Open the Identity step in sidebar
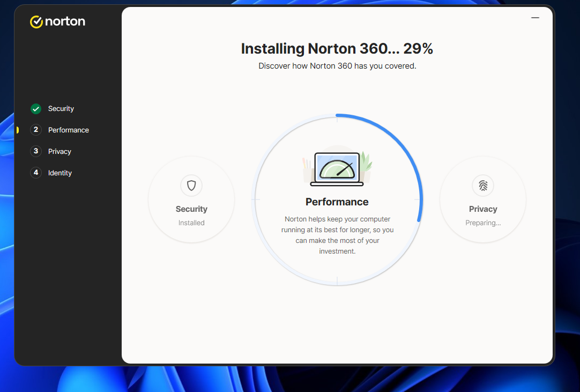Viewport: 580px width, 392px height. (60, 173)
